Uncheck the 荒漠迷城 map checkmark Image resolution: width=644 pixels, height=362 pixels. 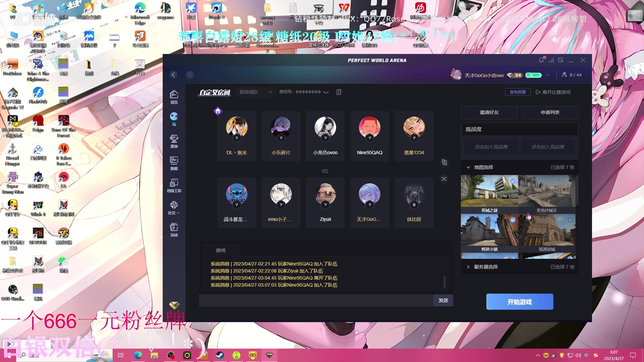pos(570,220)
